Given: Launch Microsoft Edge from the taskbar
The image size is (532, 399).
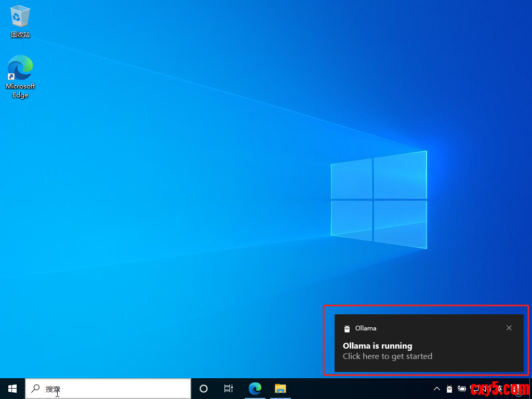Looking at the screenshot, I should click(x=255, y=389).
